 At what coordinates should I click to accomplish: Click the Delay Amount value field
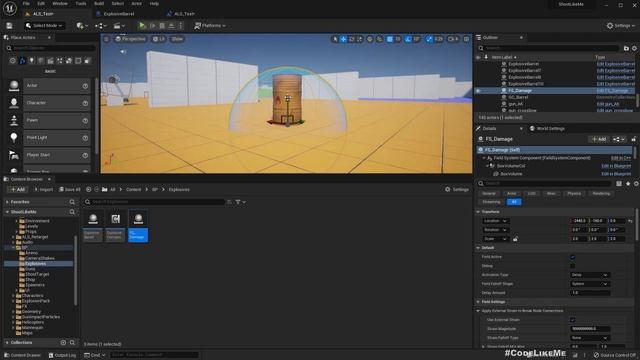590,293
